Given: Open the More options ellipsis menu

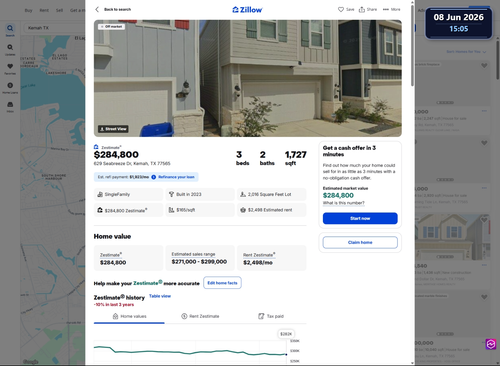Looking at the screenshot, I should point(391,9).
